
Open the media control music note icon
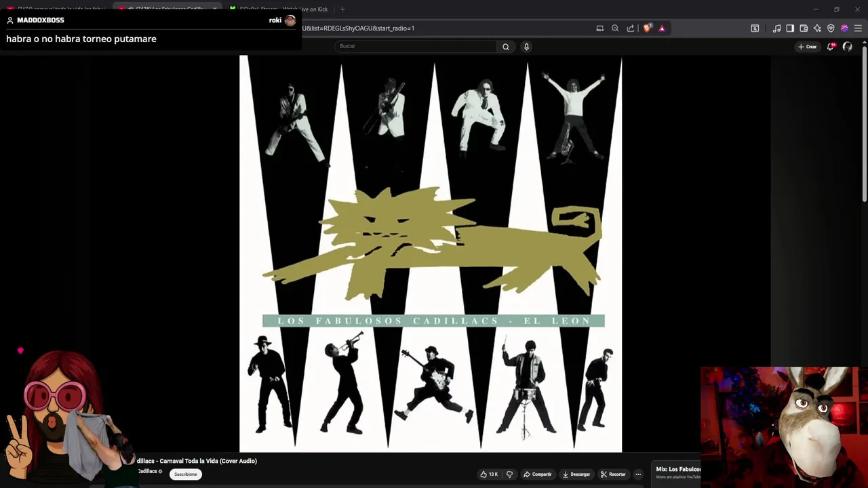click(776, 28)
